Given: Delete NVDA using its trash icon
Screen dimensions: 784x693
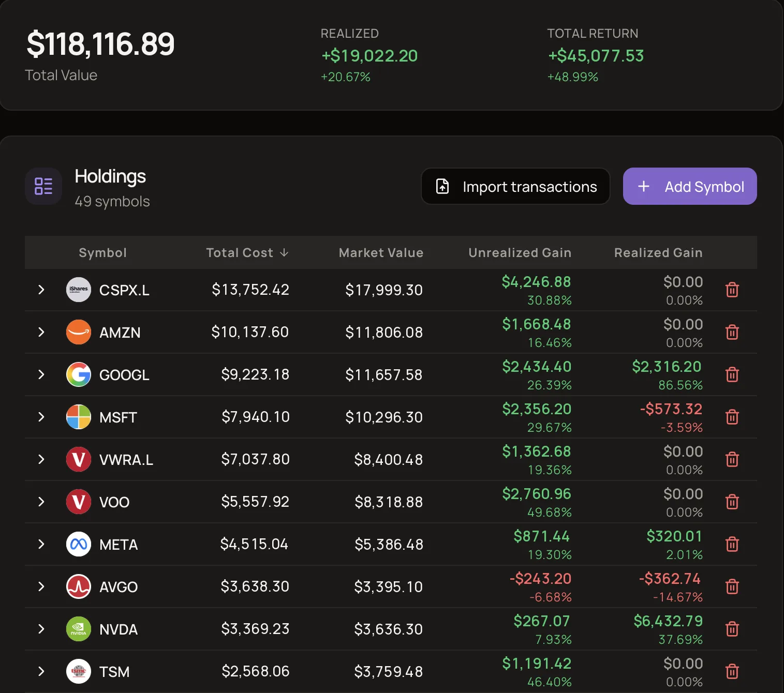Looking at the screenshot, I should [732, 629].
